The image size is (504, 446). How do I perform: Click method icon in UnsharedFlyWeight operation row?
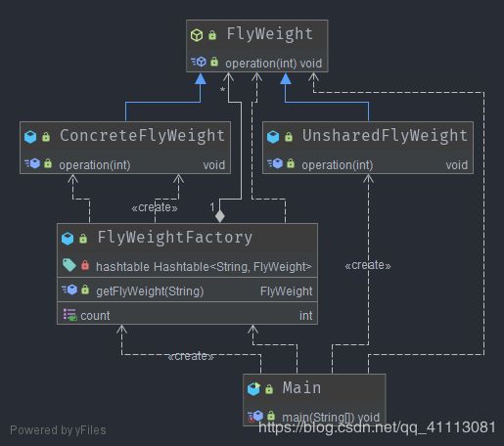pyautogui.click(x=275, y=163)
